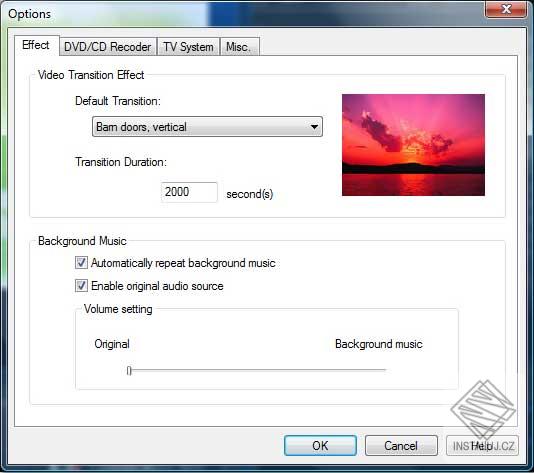Screen dimensions: 534x473
Task: Click the Video Transition Effect group label
Action: 91,75
